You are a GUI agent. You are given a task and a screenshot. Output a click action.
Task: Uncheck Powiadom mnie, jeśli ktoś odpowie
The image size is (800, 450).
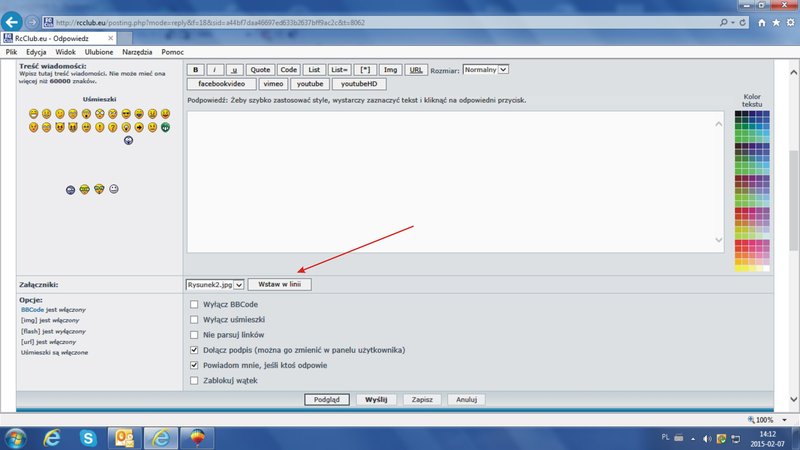tap(194, 365)
